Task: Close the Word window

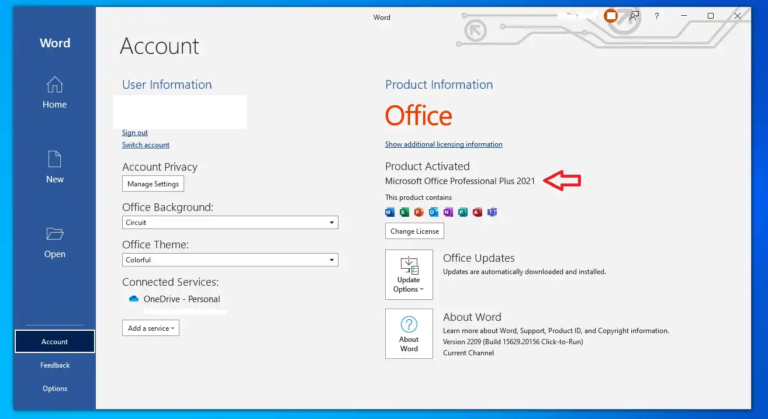Action: [737, 16]
